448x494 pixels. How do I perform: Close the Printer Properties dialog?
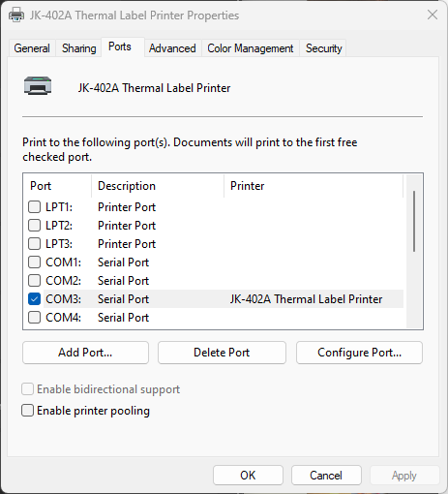[433, 15]
